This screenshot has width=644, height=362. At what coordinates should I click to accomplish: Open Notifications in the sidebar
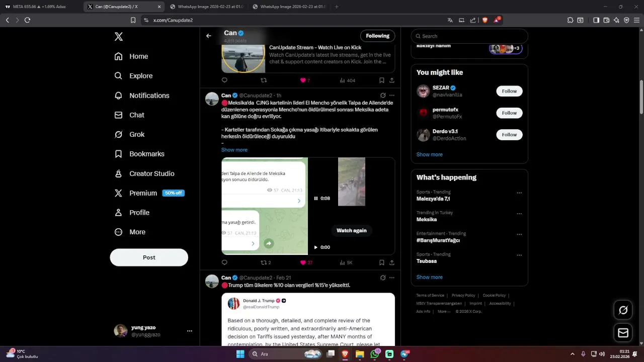coord(142,96)
